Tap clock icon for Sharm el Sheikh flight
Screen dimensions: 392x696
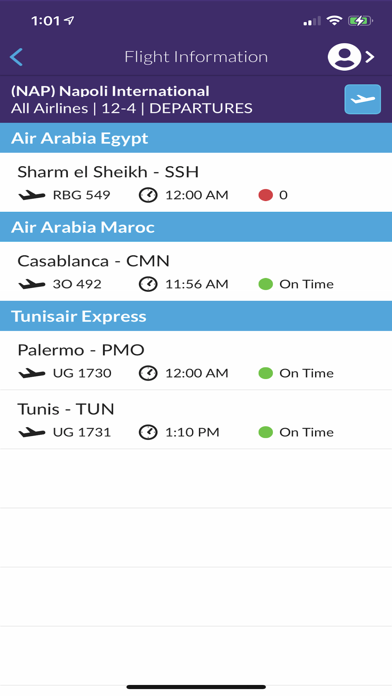point(148,195)
